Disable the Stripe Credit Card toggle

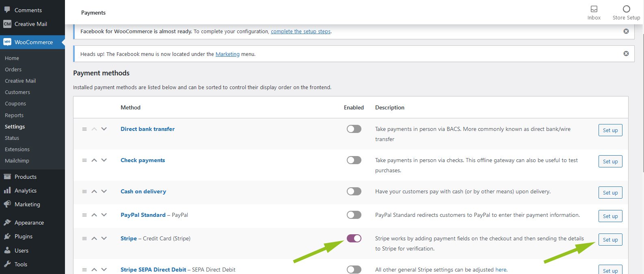[x=354, y=238]
